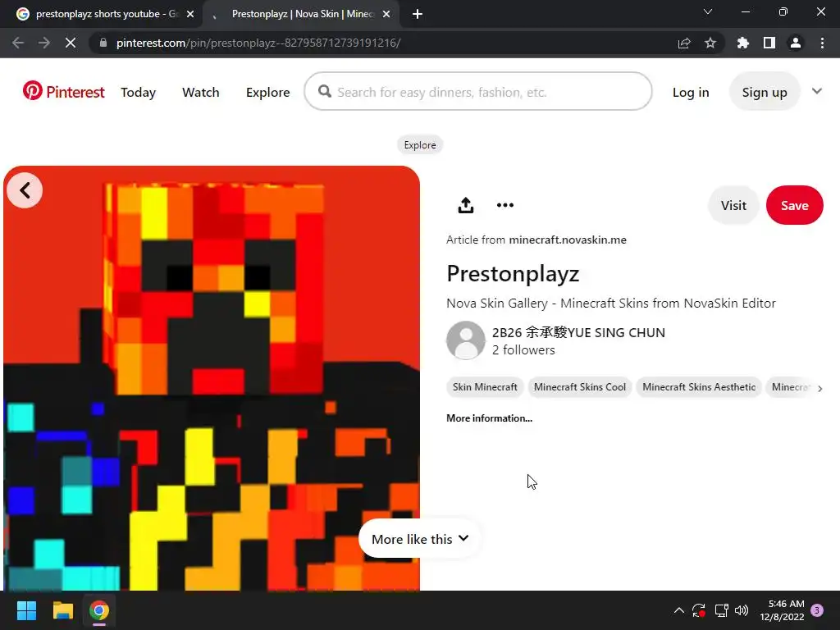
Task: Open the Today page
Action: (x=138, y=92)
